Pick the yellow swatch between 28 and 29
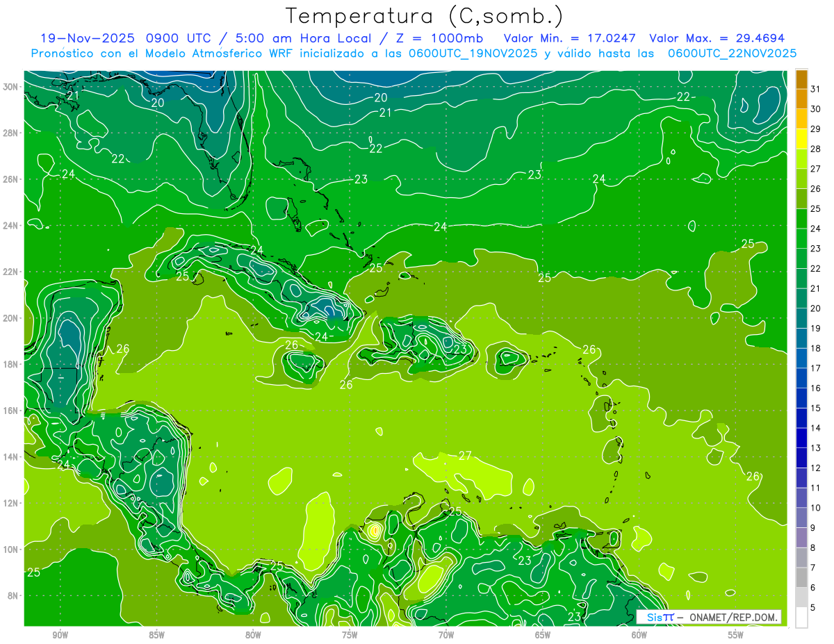Viewport: 834px width, 644px height. (801, 140)
